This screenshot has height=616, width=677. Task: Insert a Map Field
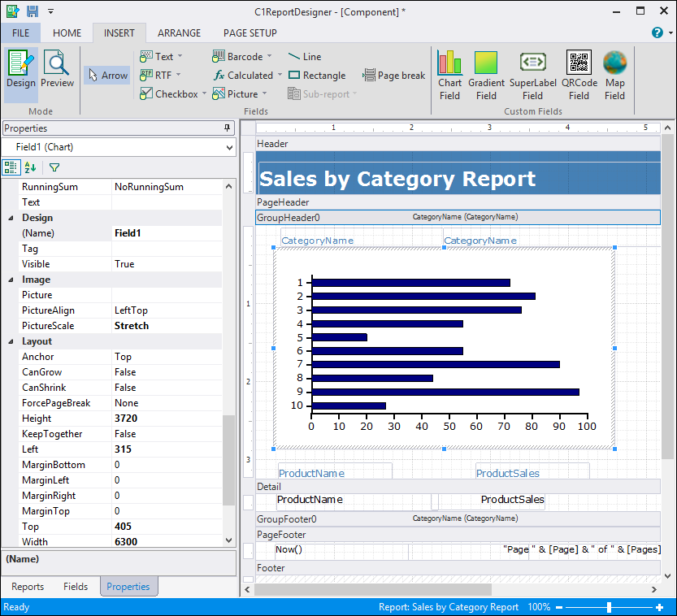[x=614, y=75]
